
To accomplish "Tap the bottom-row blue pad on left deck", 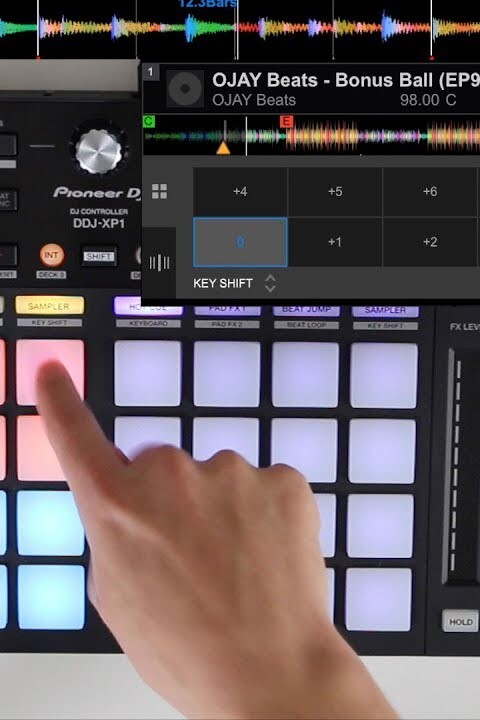I will tap(51, 596).
